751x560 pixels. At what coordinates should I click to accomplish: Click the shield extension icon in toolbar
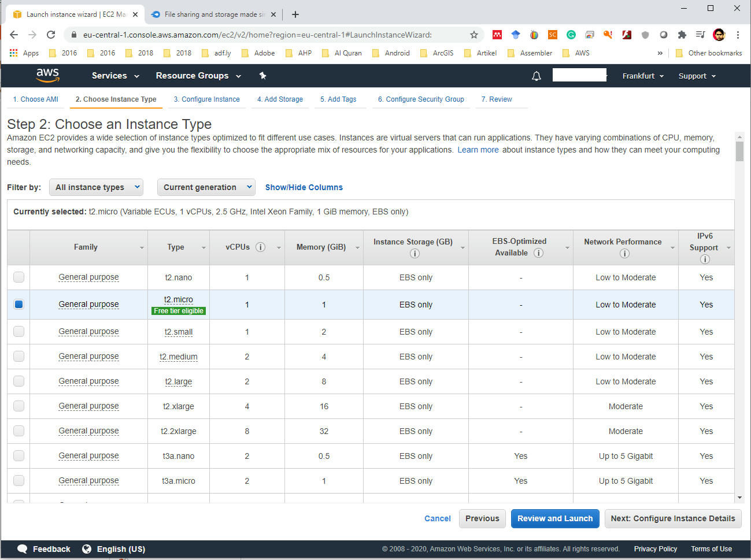click(645, 35)
